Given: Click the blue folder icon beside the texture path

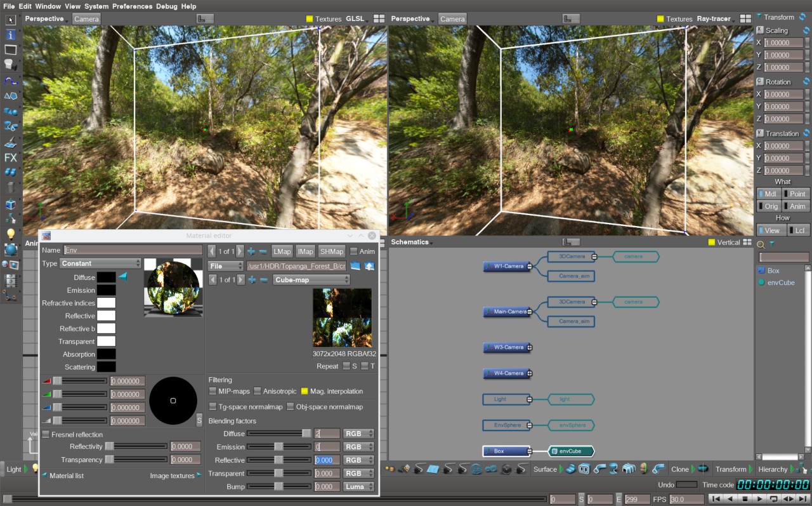Looking at the screenshot, I should click(x=355, y=265).
